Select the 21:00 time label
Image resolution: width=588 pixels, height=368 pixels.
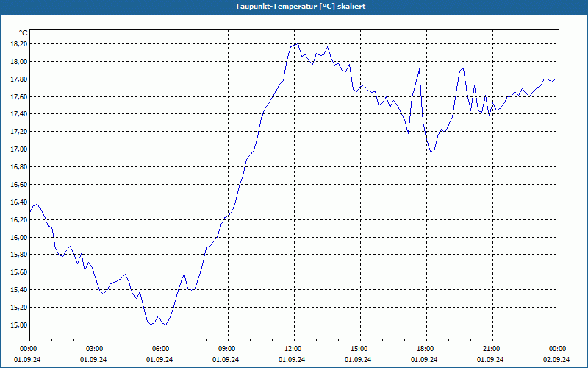[x=492, y=349]
